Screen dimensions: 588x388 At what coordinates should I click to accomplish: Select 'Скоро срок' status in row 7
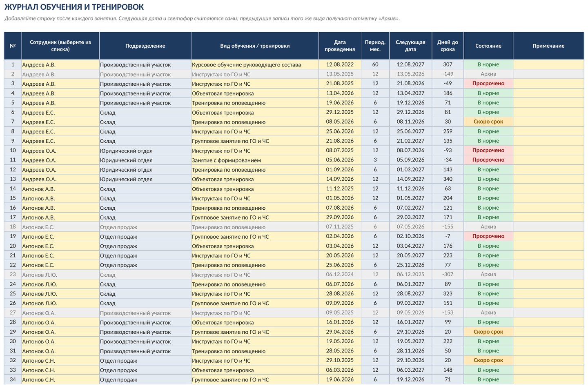488,122
